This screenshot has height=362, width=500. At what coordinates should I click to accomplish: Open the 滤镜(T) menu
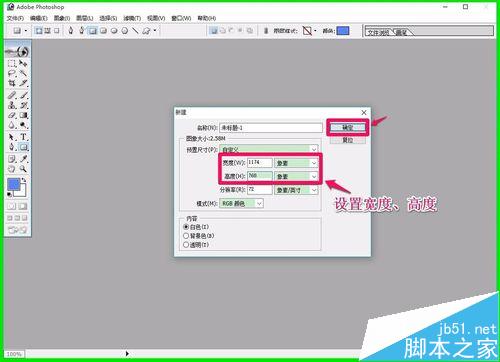point(132,18)
